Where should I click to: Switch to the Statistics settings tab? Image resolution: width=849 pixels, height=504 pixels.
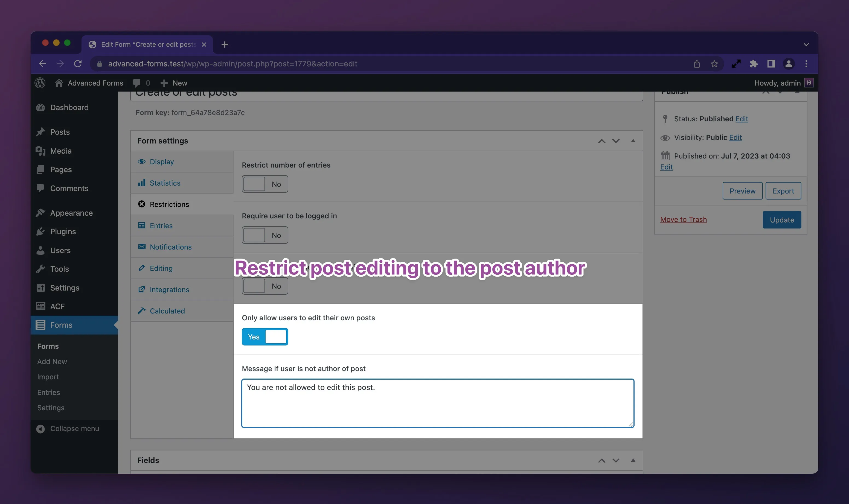click(x=182, y=183)
